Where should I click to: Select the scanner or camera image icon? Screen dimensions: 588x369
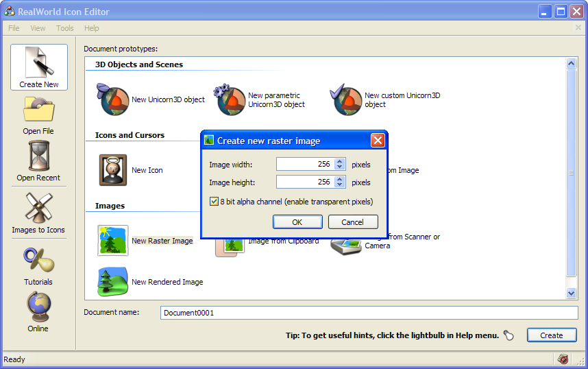coord(346,247)
